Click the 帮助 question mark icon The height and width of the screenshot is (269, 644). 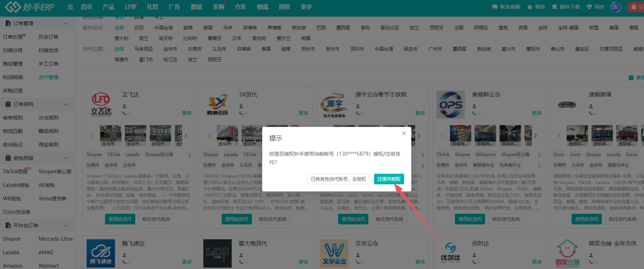(530, 7)
